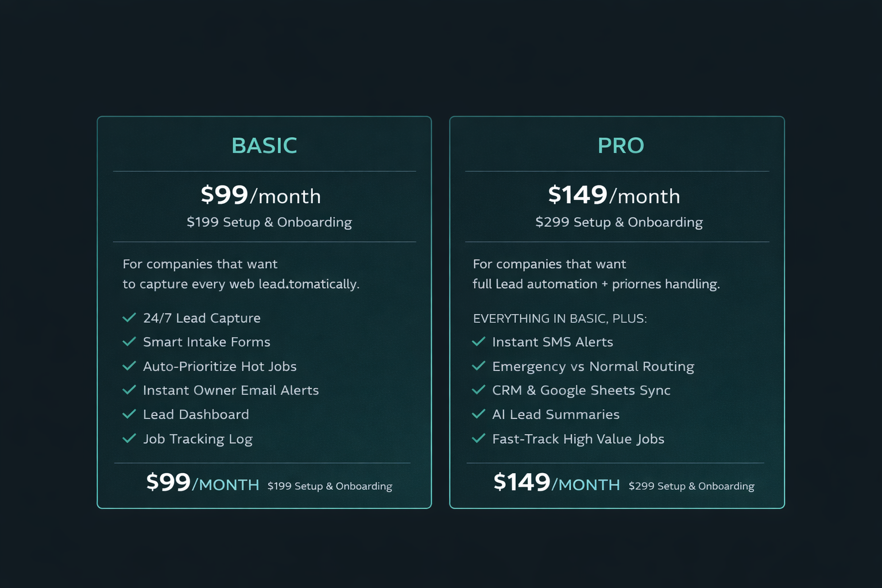The height and width of the screenshot is (588, 882).
Task: Click the "$299 Setup & Onboarding" text under Pro price
Action: (x=619, y=222)
